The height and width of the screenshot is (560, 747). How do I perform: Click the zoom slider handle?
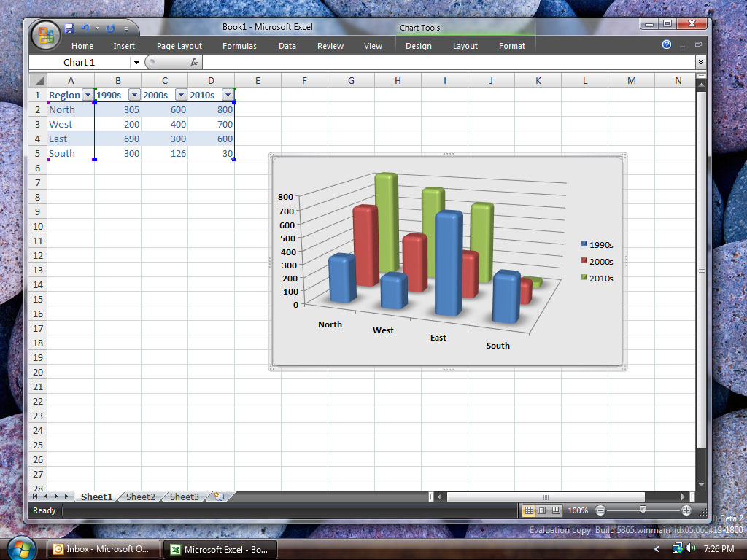coord(643,510)
